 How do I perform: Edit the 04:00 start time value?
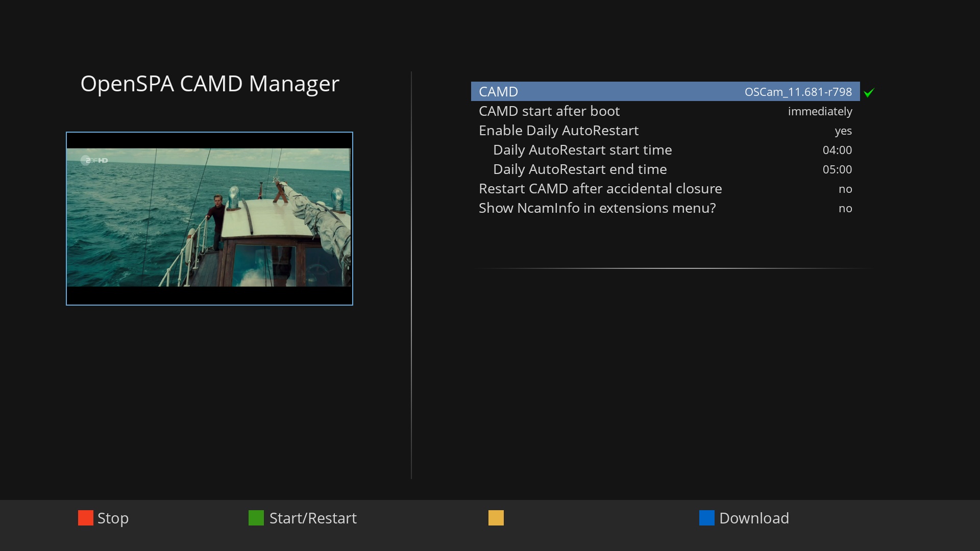coord(837,150)
